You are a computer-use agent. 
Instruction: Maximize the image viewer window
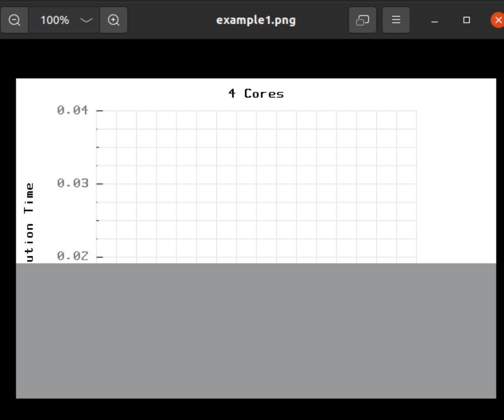pyautogui.click(x=466, y=20)
